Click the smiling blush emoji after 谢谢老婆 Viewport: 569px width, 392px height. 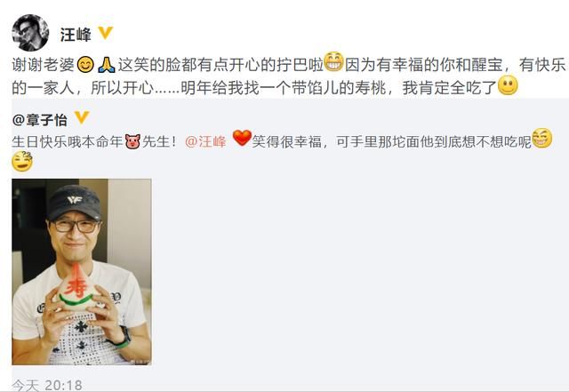(85, 66)
